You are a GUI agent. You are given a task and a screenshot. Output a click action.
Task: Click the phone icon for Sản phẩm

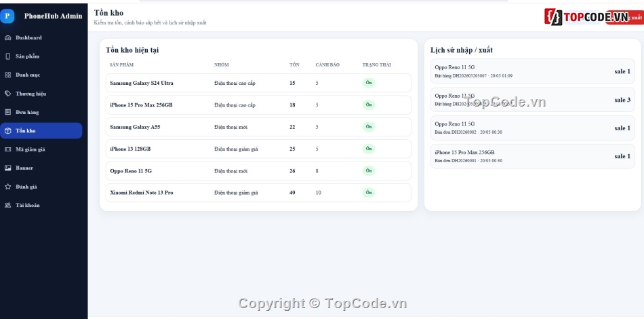coord(8,56)
